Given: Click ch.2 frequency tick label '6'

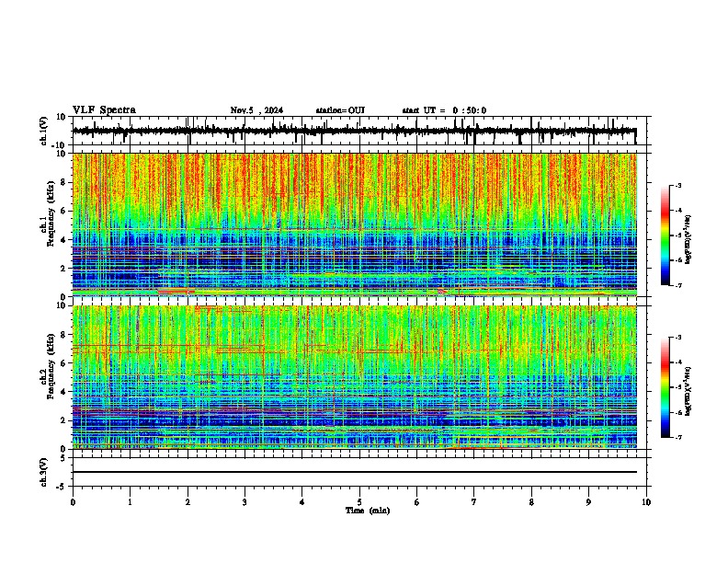Looking at the screenshot, I should pos(63,363).
